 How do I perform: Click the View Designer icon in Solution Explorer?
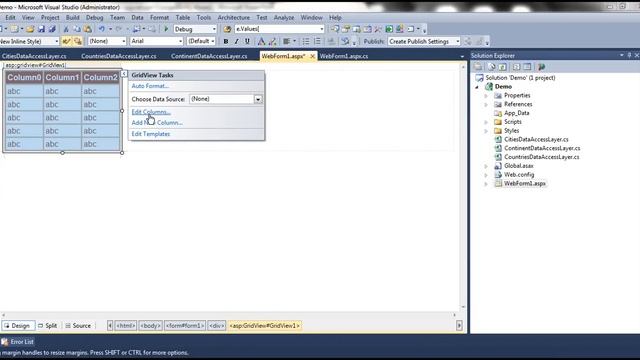click(527, 67)
